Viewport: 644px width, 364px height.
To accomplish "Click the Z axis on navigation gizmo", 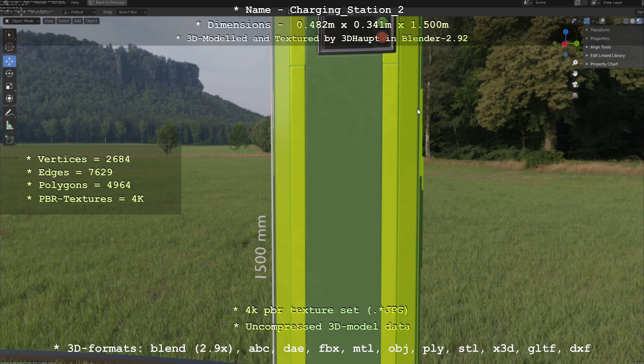I will click(x=566, y=32).
